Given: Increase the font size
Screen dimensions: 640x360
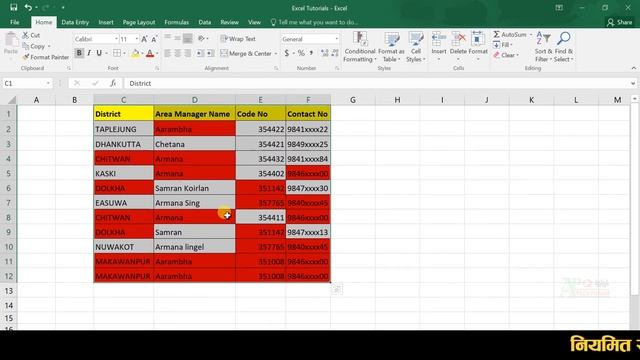Looking at the screenshot, I should coord(144,39).
